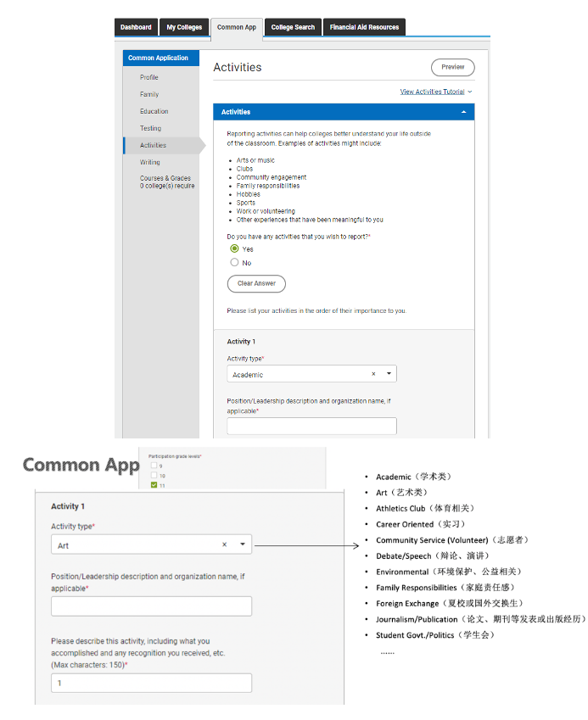
Task: Go to Financial Aid Resources tab
Action: (x=364, y=27)
